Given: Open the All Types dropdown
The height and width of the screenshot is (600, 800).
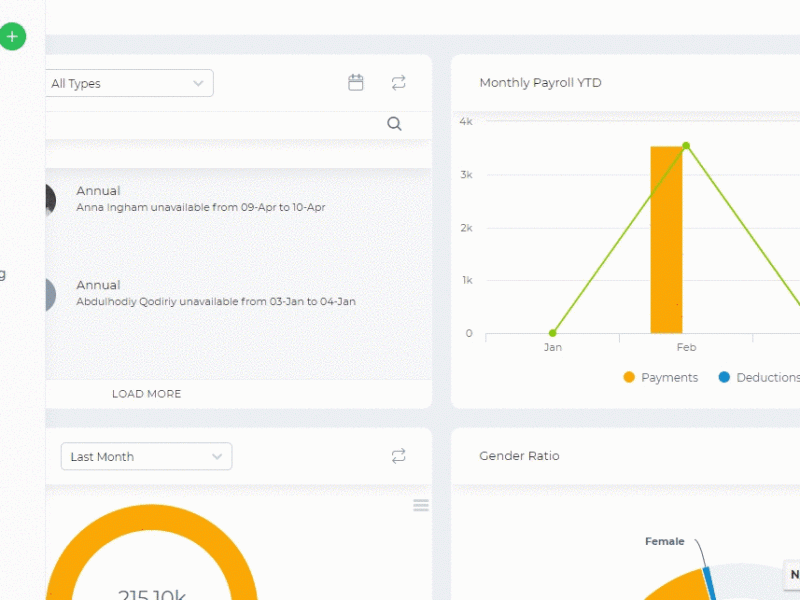Looking at the screenshot, I should 129,83.
